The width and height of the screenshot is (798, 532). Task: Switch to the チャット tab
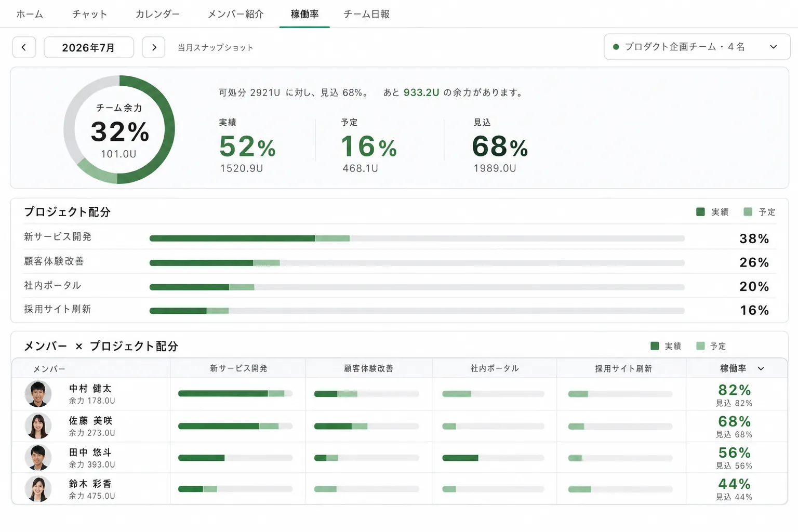89,14
